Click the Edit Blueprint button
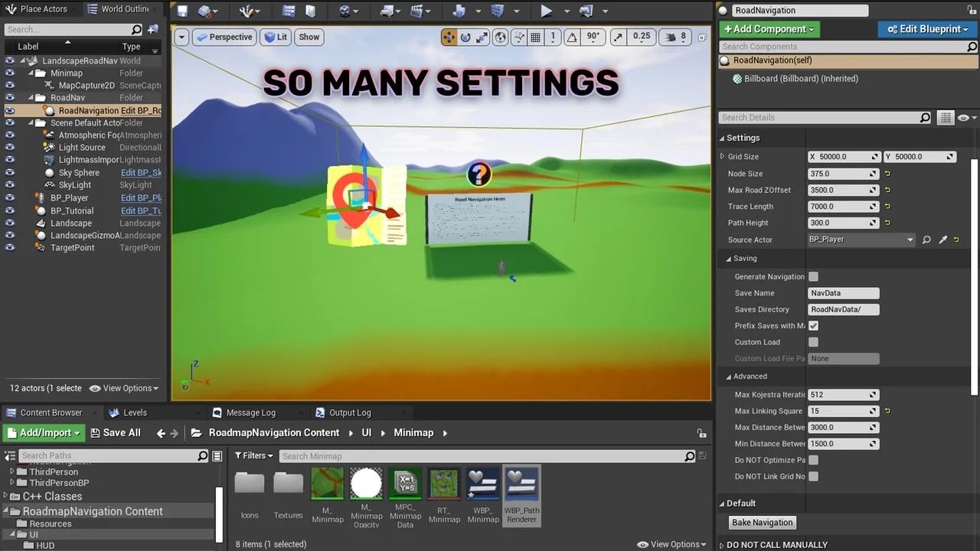Image resolution: width=980 pixels, height=551 pixels. [923, 29]
